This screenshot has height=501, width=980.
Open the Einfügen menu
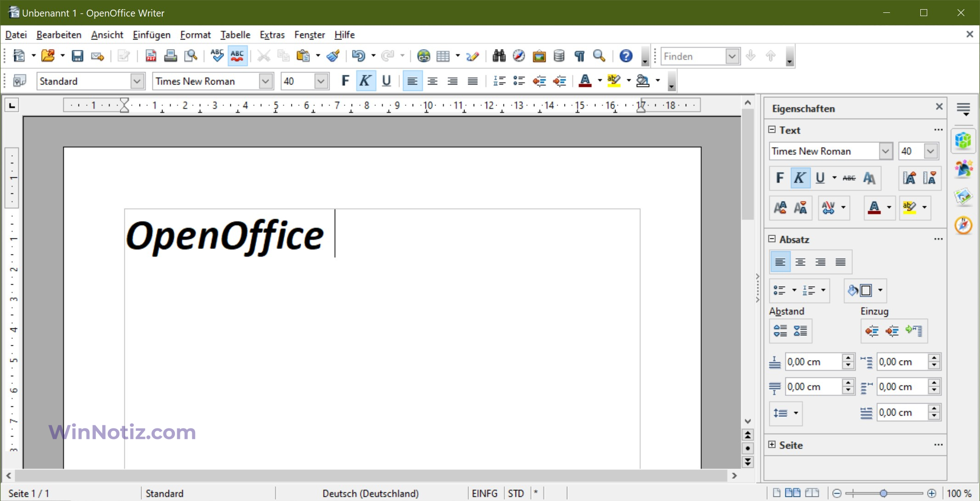[x=151, y=35]
